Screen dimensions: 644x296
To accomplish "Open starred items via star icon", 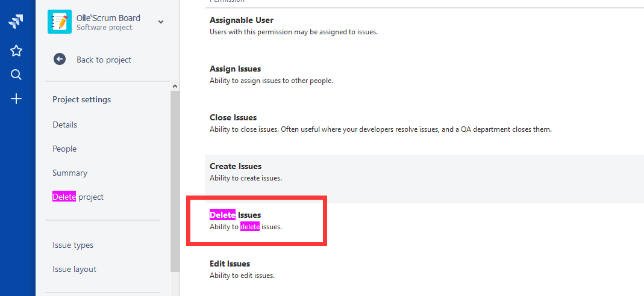I will point(16,51).
